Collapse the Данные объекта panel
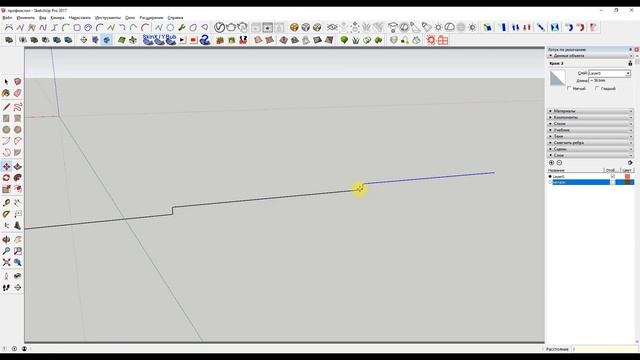 click(x=590, y=56)
